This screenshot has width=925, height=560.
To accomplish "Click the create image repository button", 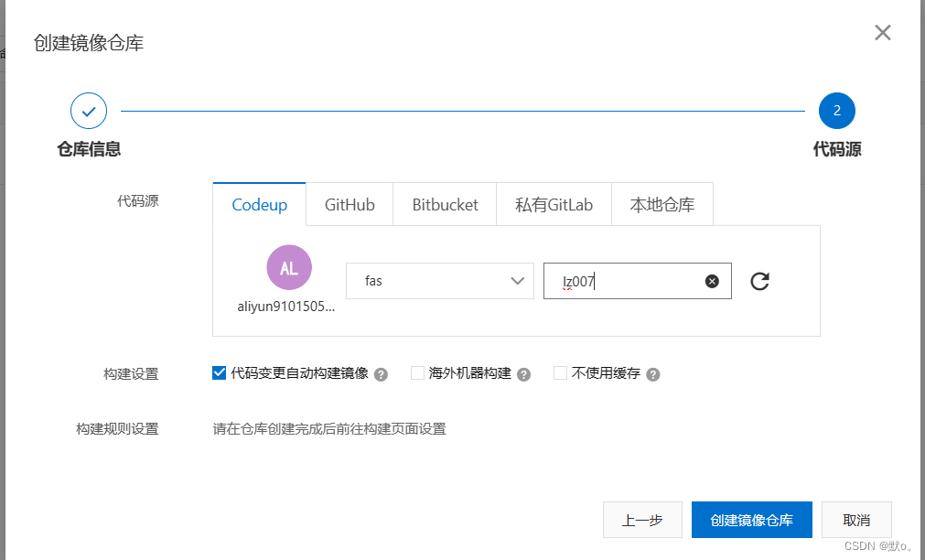I will [x=752, y=520].
